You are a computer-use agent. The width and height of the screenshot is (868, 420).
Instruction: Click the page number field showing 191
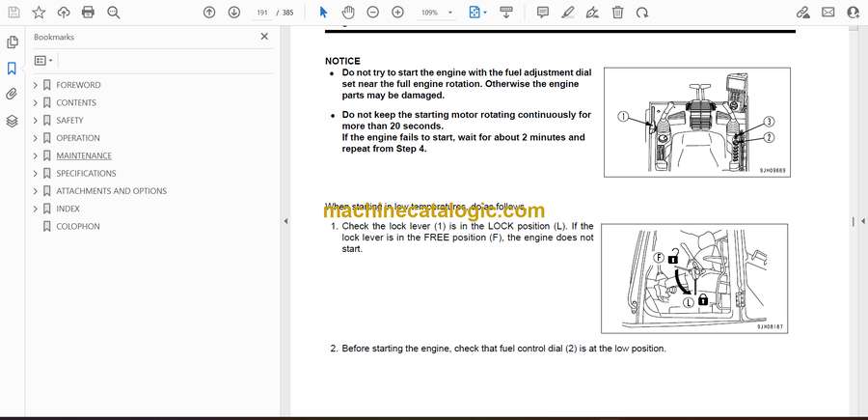tap(262, 13)
